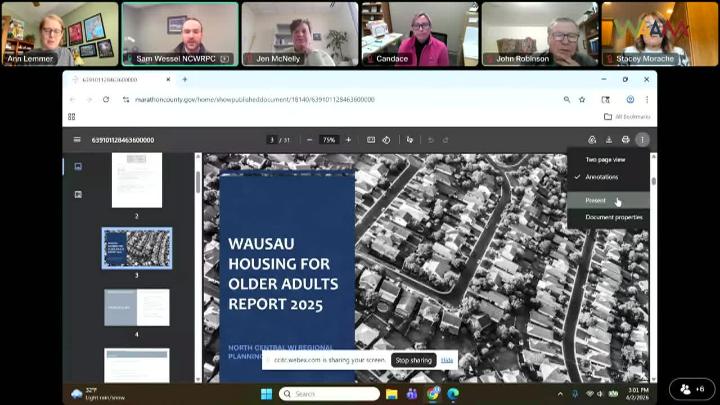Open page 2 thumbnail
Viewport: 720px width, 405px height.
(x=137, y=180)
